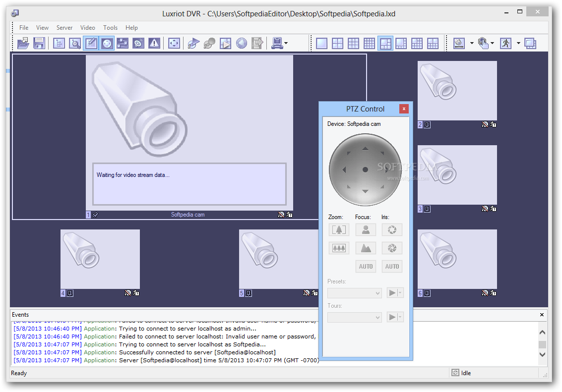
Task: Expand the computer monitor dropdown in the toolbar
Action: pyautogui.click(x=286, y=43)
